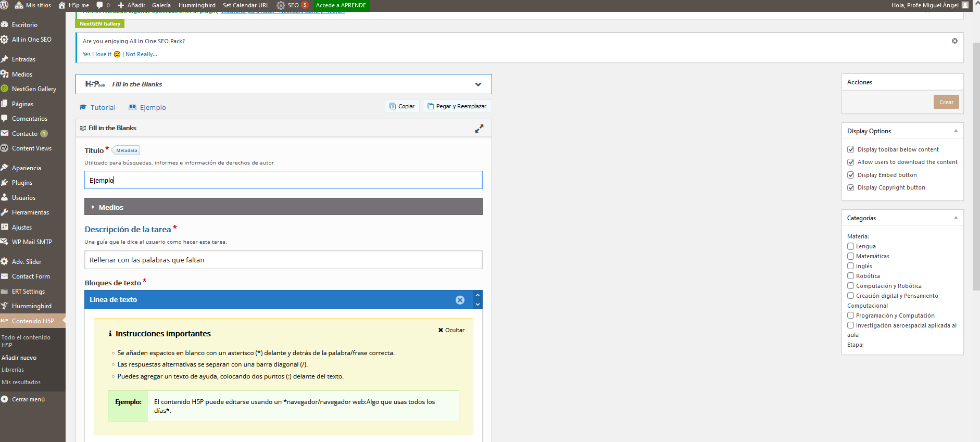Open Todo el contenido H5P submenu
980x442 pixels.
click(x=26, y=341)
